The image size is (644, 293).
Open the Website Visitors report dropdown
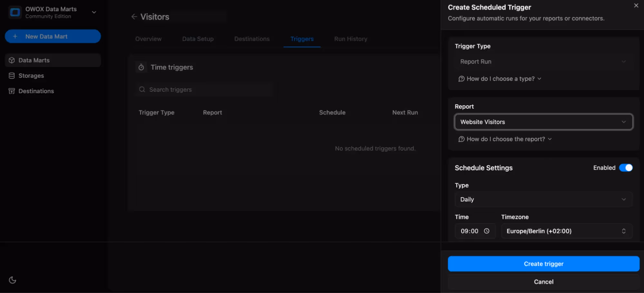tap(543, 122)
